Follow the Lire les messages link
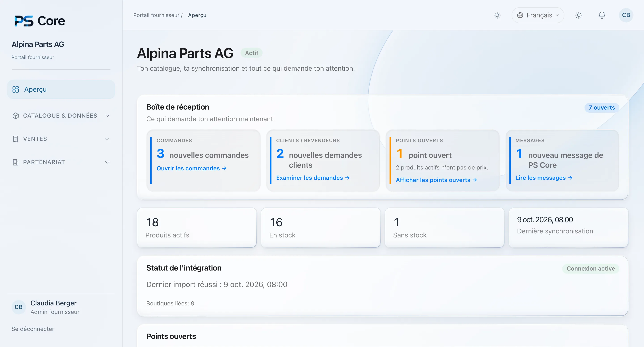Viewport: 644px width, 347px height. coord(544,178)
